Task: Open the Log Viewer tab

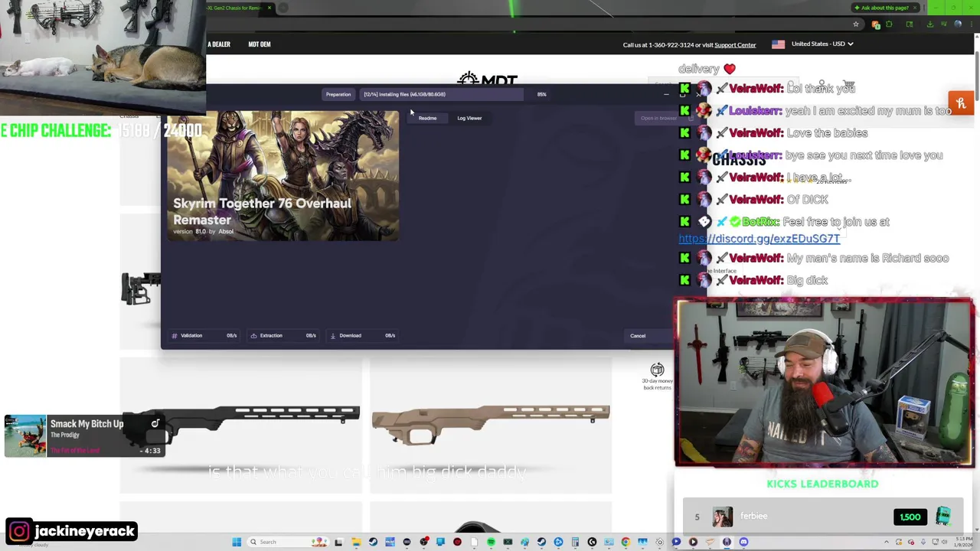Action: [469, 118]
